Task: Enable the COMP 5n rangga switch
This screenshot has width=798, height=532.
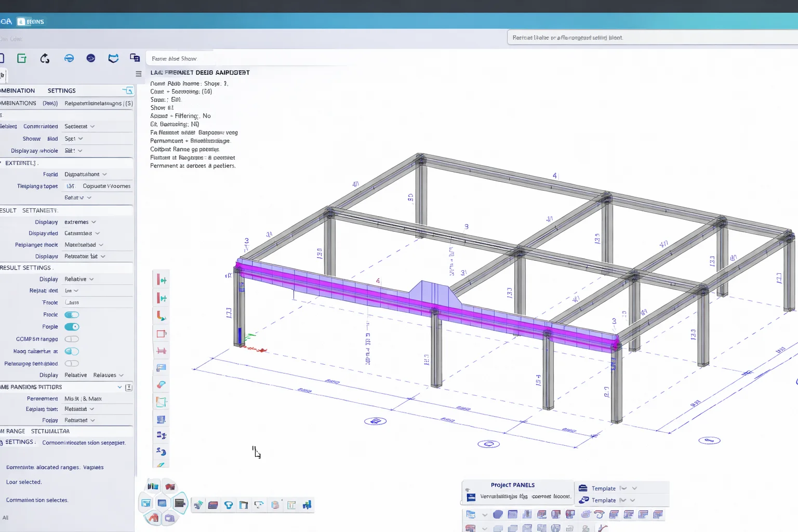Action: tap(72, 339)
